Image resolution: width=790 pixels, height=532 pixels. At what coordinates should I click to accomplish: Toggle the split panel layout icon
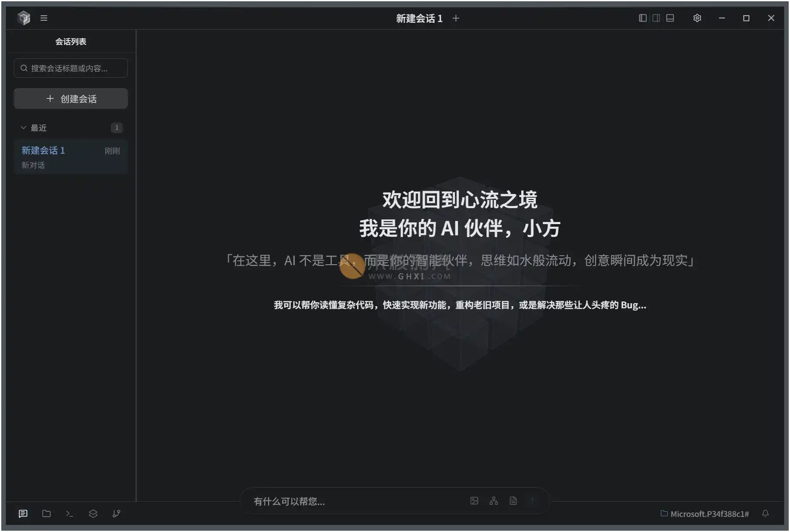point(656,18)
